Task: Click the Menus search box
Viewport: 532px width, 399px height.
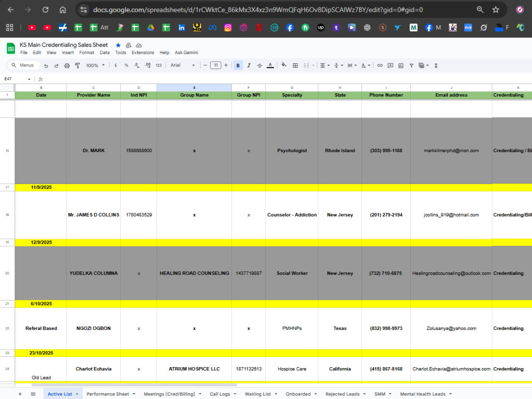Action: [x=23, y=65]
